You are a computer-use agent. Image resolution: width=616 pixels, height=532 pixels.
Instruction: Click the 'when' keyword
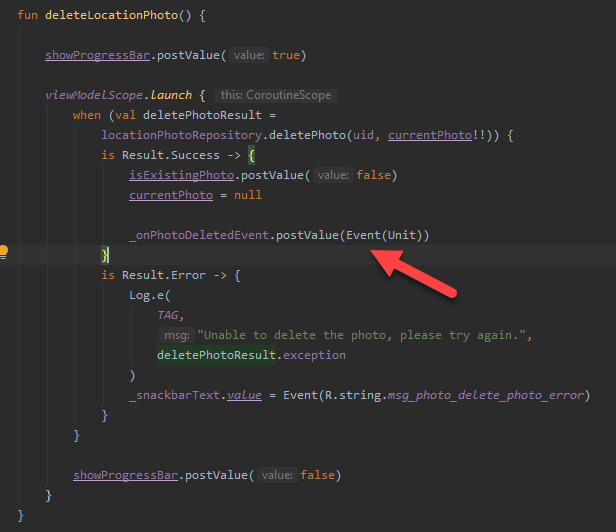(87, 115)
